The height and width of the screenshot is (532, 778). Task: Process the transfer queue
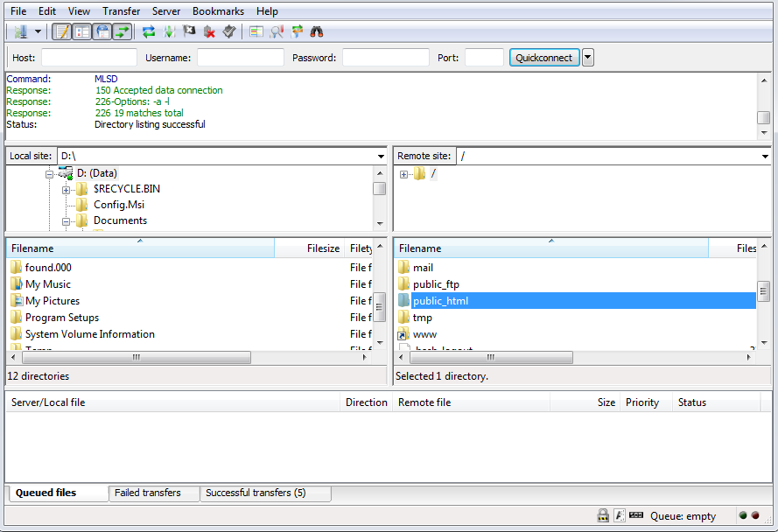167,31
